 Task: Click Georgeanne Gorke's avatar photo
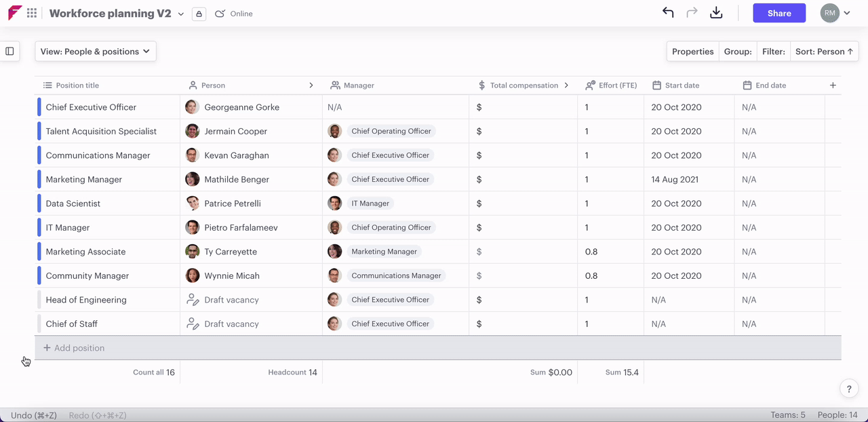point(192,107)
